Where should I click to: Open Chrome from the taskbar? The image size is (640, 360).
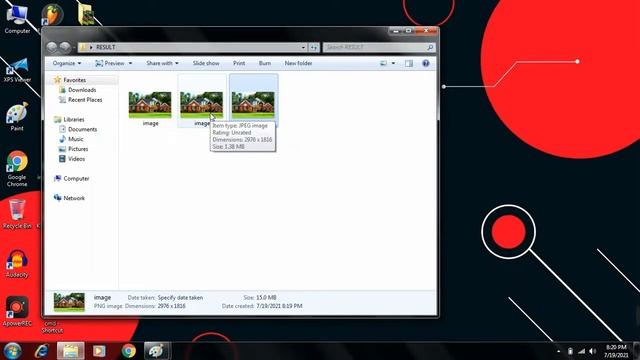[x=129, y=351]
